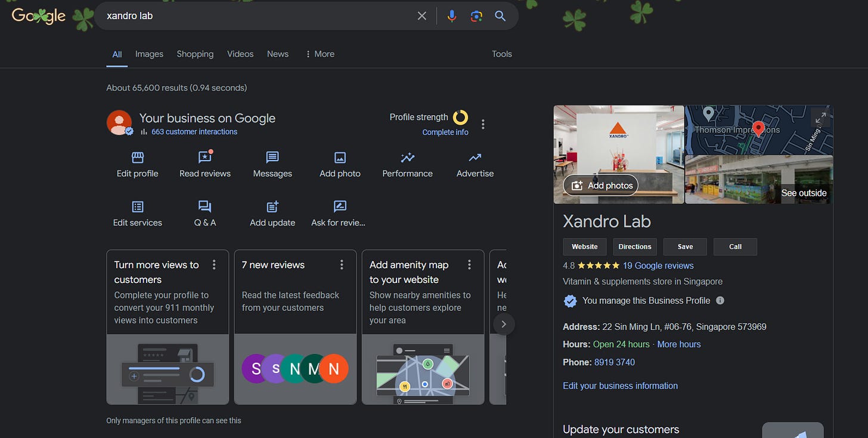Click Ask for reviews shortcut
Image resolution: width=868 pixels, height=438 pixels.
coord(339,214)
